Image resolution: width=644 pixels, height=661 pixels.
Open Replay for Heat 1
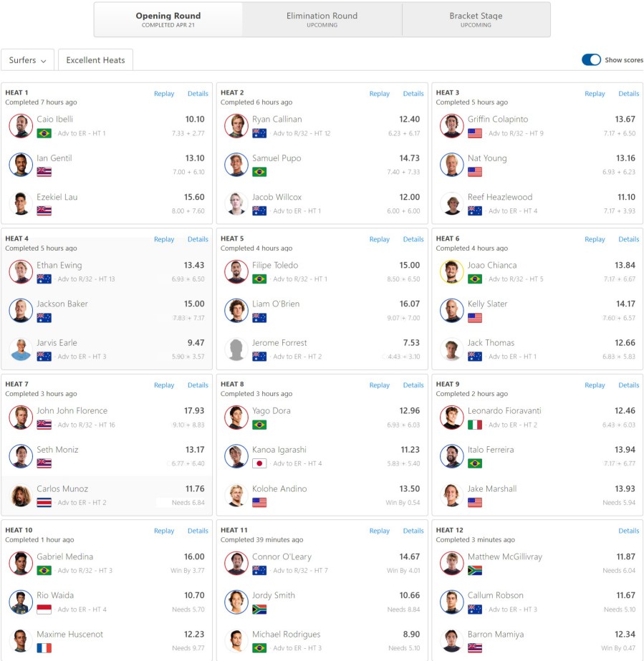pos(164,94)
